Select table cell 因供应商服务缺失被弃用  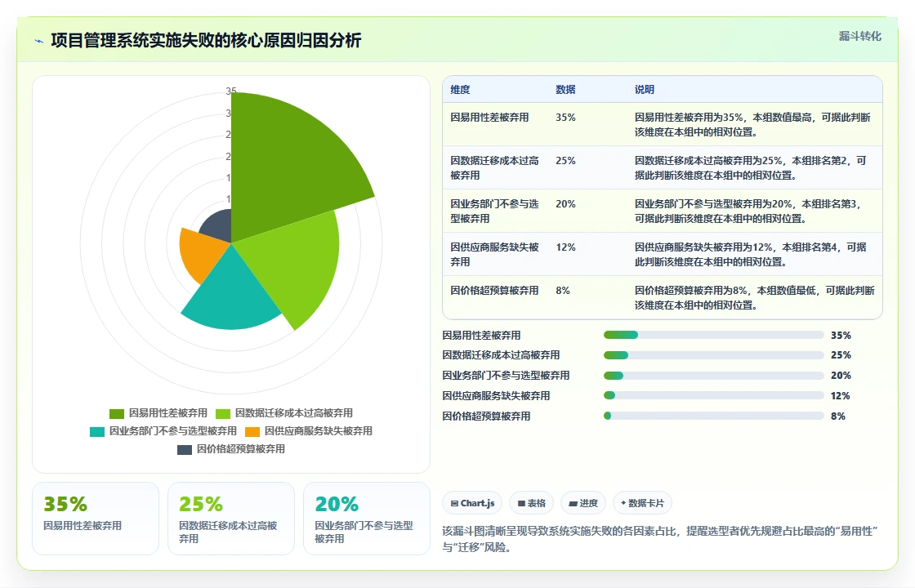(495, 254)
